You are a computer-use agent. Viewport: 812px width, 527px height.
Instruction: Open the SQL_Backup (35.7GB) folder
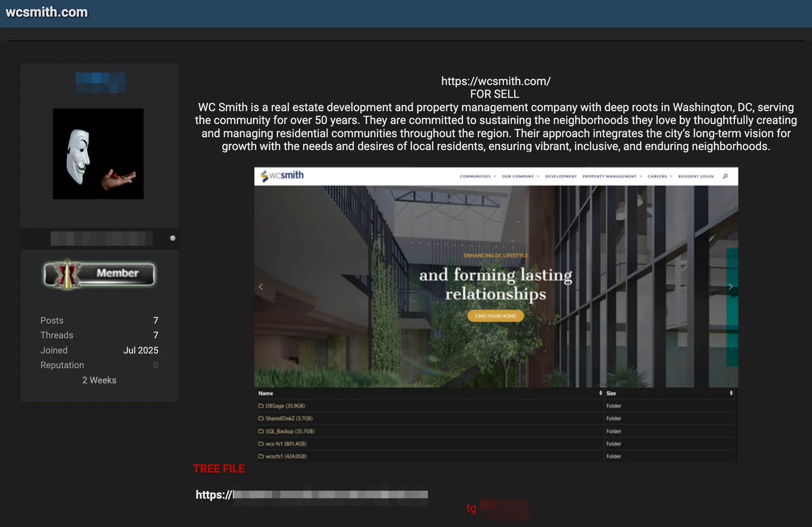(x=286, y=431)
